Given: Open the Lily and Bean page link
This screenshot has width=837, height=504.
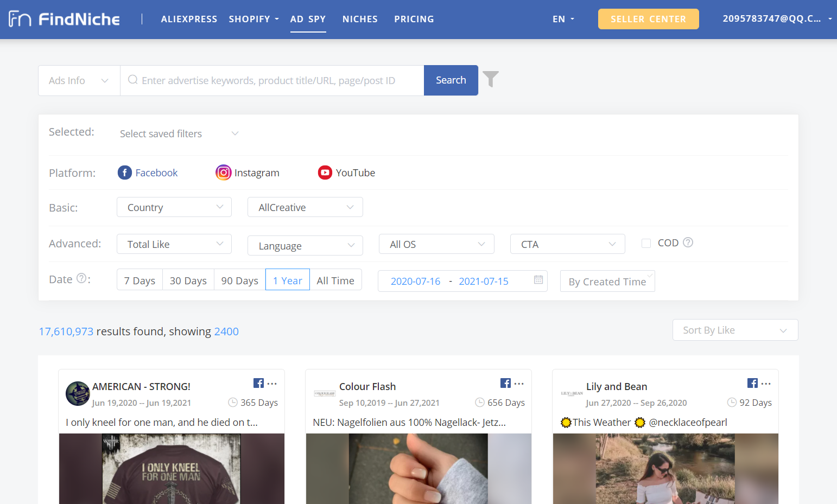Looking at the screenshot, I should pos(617,386).
